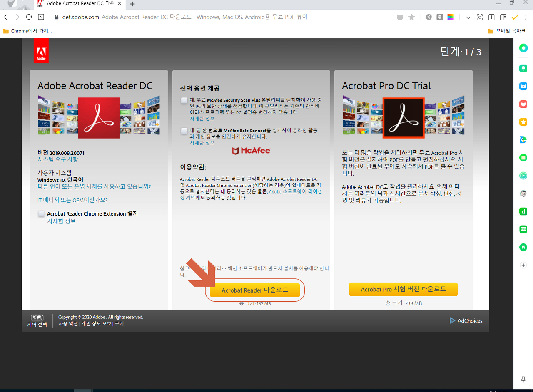The width and height of the screenshot is (533, 392).
Task: Go back to the previous page
Action: click(x=6, y=17)
